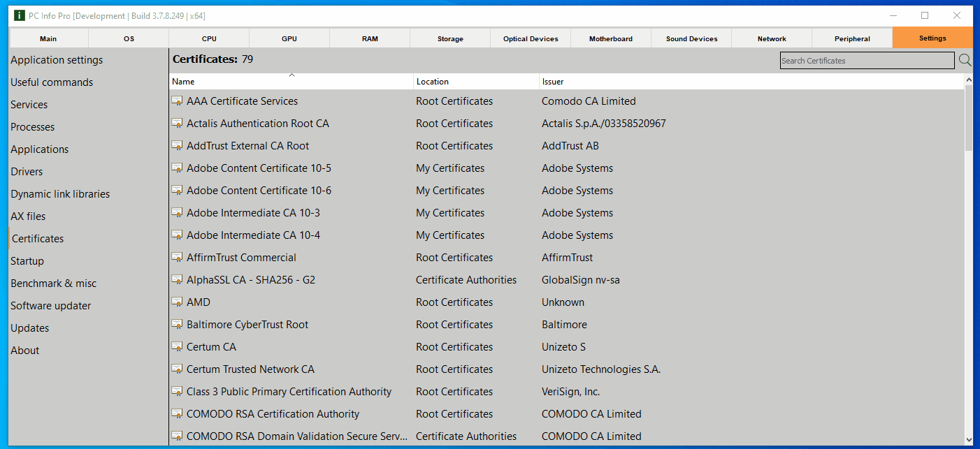
Task: Open Dynamic link libraries section
Action: (60, 194)
